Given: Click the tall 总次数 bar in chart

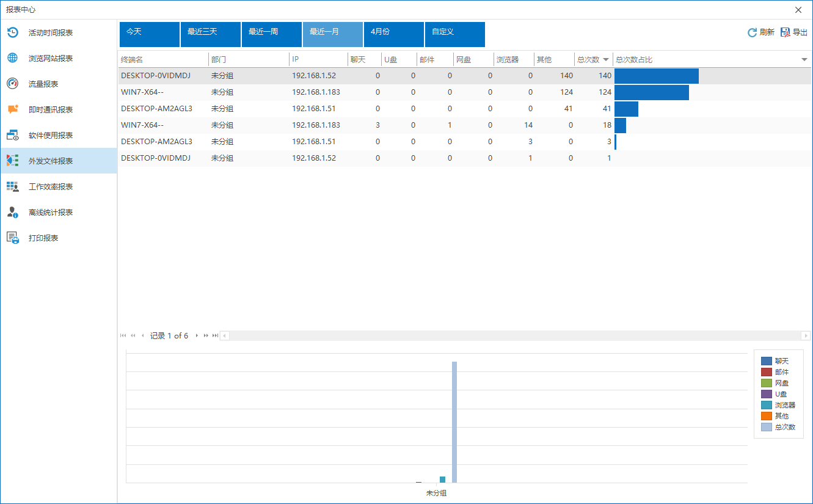Looking at the screenshot, I should pyautogui.click(x=454, y=422).
